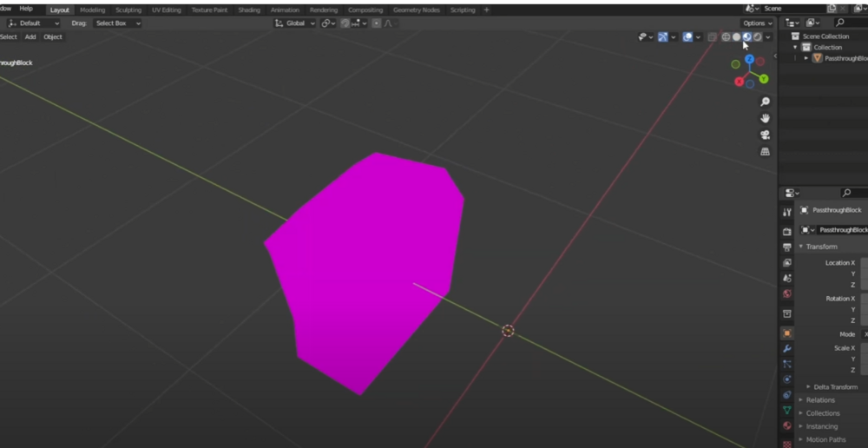Open the Drag Select Box dropdown
This screenshot has height=448, width=868.
(x=117, y=23)
